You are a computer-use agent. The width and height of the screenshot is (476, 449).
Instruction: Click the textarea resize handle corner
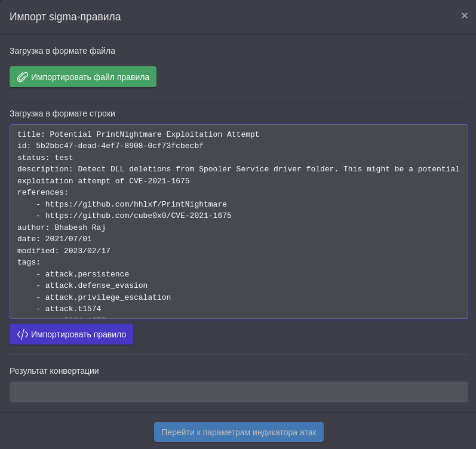tap(464, 315)
